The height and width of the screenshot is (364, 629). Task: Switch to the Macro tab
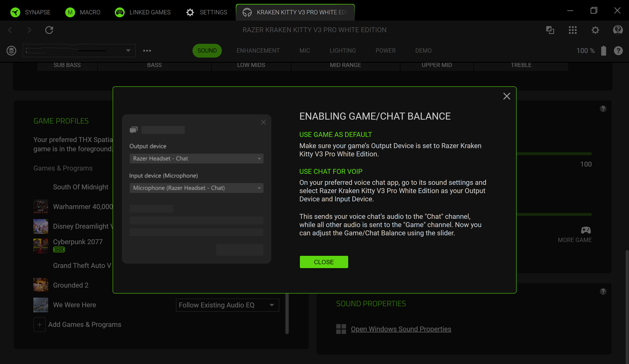82,12
